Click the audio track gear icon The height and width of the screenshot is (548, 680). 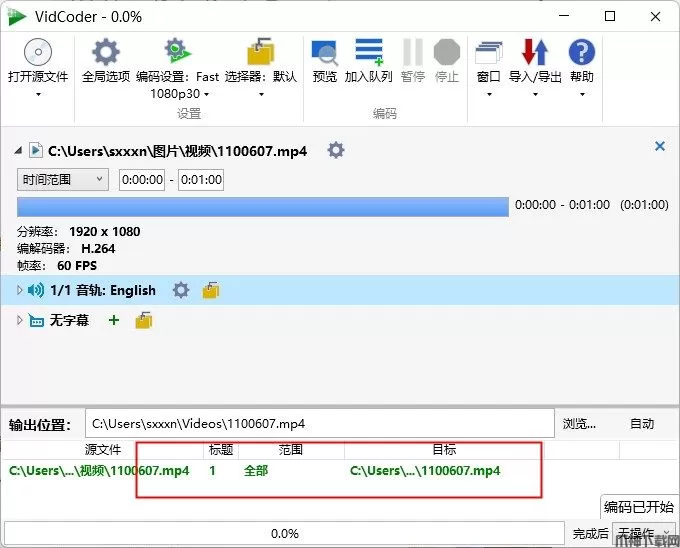pos(181,290)
